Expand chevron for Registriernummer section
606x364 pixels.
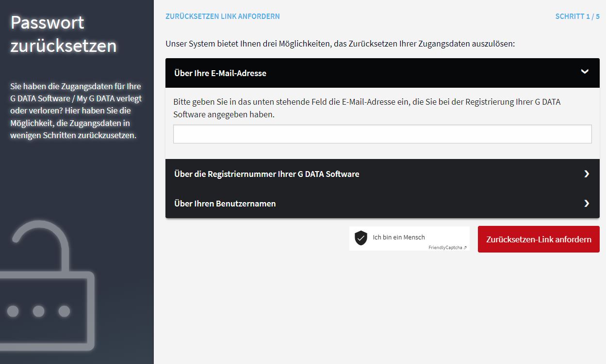587,174
